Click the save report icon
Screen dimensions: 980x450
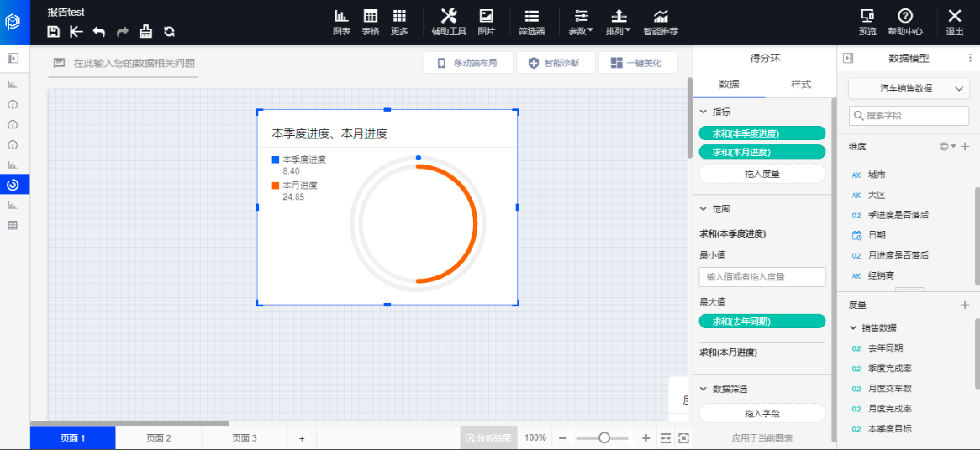pos(54,32)
